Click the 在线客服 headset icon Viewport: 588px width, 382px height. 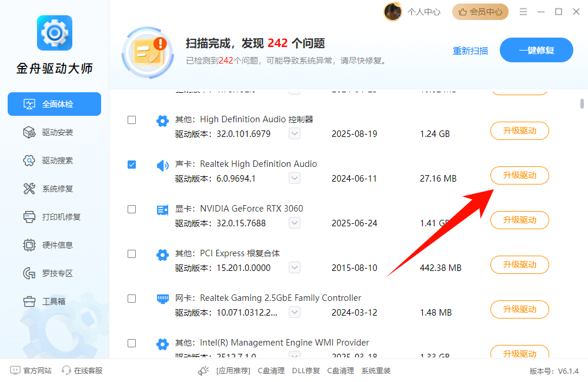(x=66, y=370)
